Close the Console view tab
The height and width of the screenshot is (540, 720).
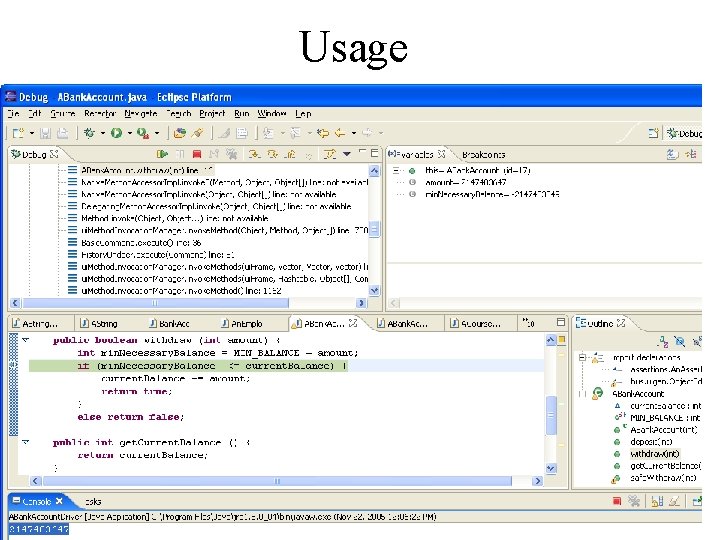(x=59, y=501)
